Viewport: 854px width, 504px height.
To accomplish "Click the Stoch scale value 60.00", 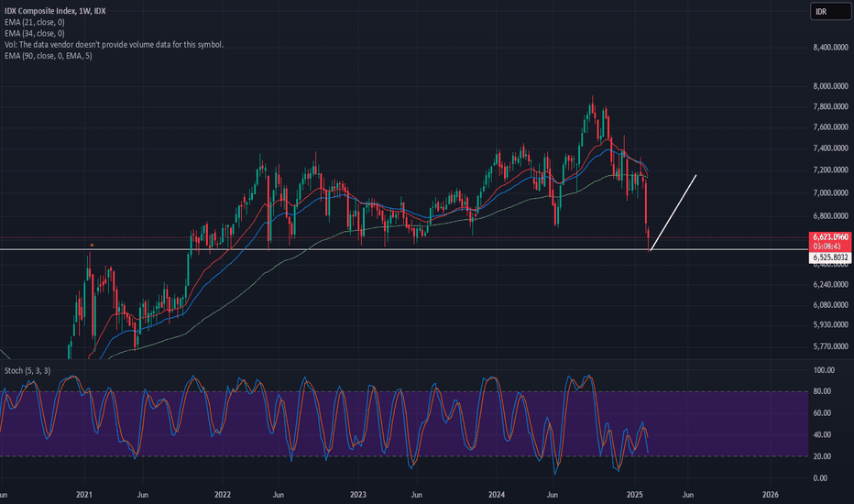I will click(822, 413).
